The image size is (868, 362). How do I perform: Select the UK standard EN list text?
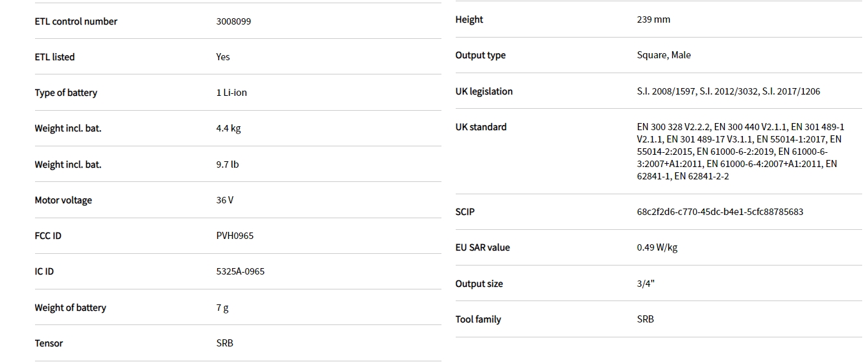point(739,152)
